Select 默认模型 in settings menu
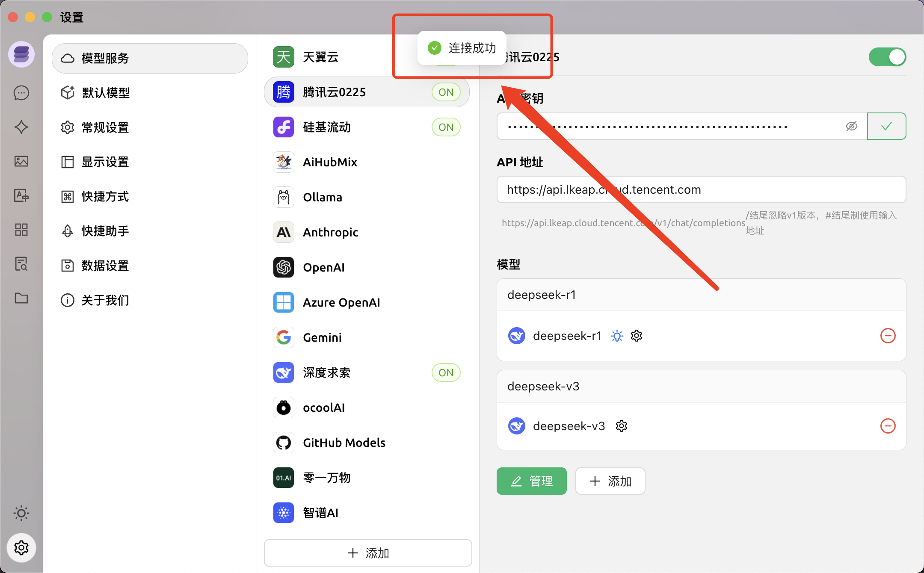The image size is (924, 573). coord(106,93)
